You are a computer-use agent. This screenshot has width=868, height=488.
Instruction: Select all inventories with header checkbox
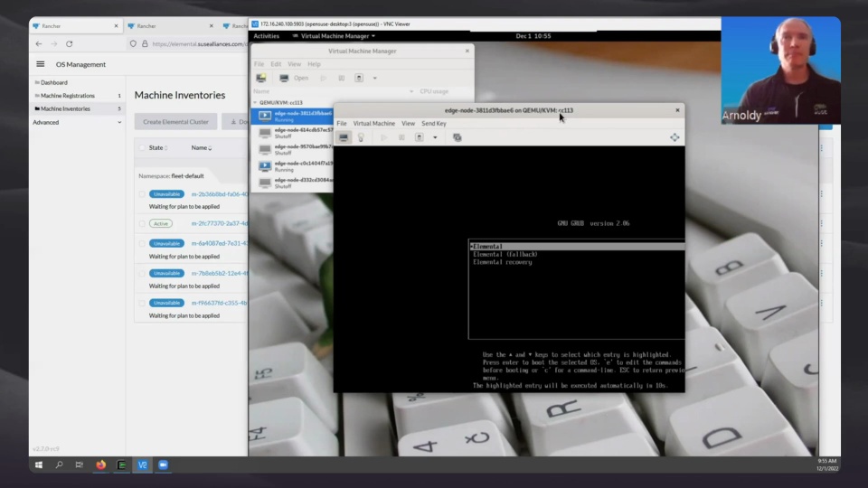(142, 147)
